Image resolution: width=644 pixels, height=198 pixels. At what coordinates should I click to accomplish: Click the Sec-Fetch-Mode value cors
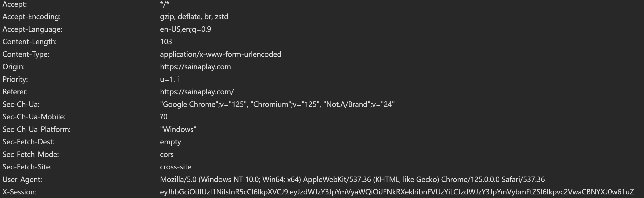coord(167,154)
